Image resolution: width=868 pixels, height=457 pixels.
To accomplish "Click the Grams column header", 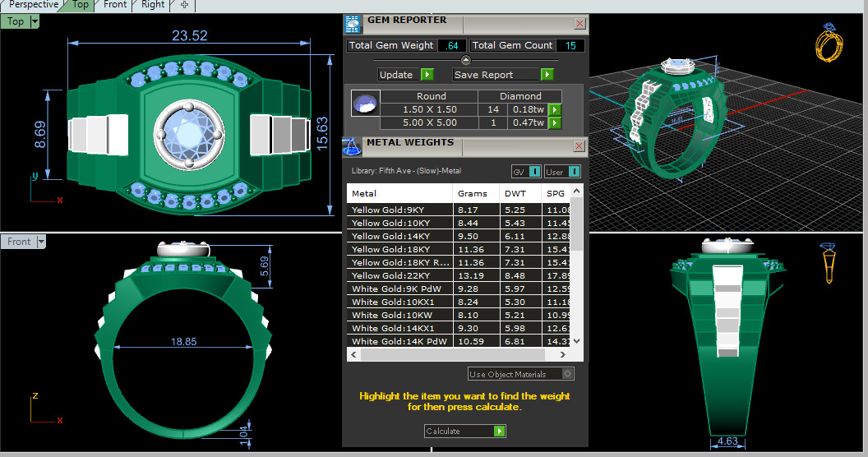I will click(x=476, y=194).
